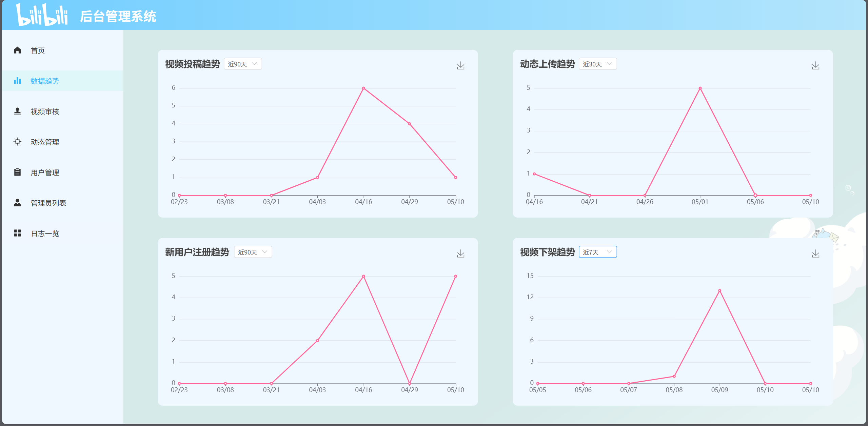Click the clipboard icon beside 用户管理
This screenshot has height=426, width=868.
click(18, 172)
